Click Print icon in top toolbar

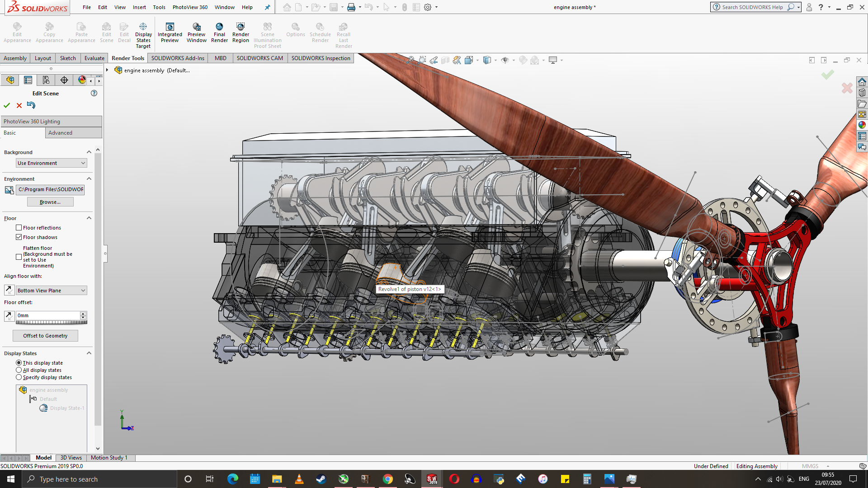point(351,7)
